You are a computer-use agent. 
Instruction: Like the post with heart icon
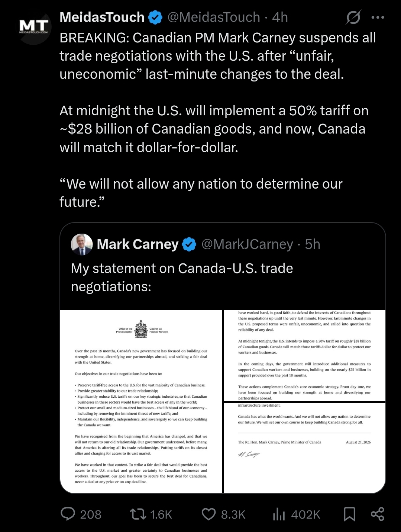(208, 514)
